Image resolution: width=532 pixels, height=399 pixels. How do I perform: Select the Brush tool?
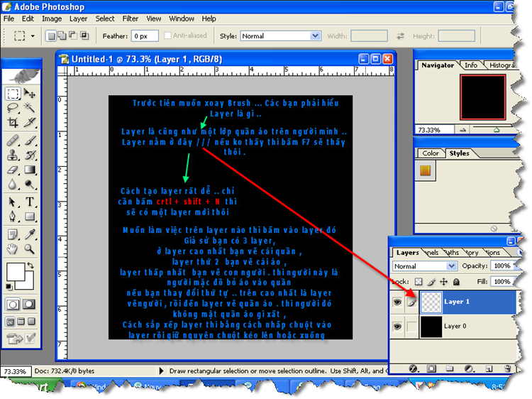30,141
